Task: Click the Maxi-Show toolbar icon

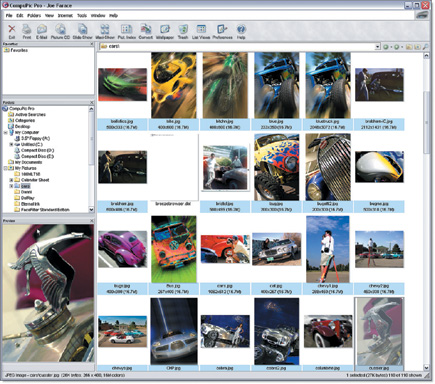Action: 105,29
